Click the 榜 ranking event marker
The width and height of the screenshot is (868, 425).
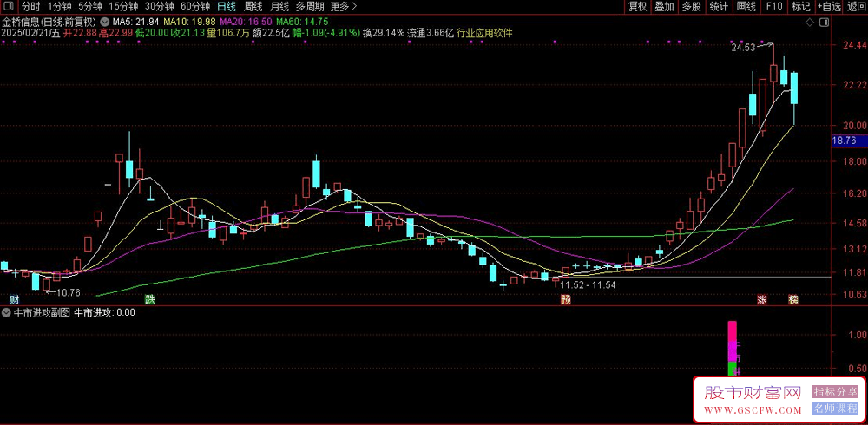794,300
